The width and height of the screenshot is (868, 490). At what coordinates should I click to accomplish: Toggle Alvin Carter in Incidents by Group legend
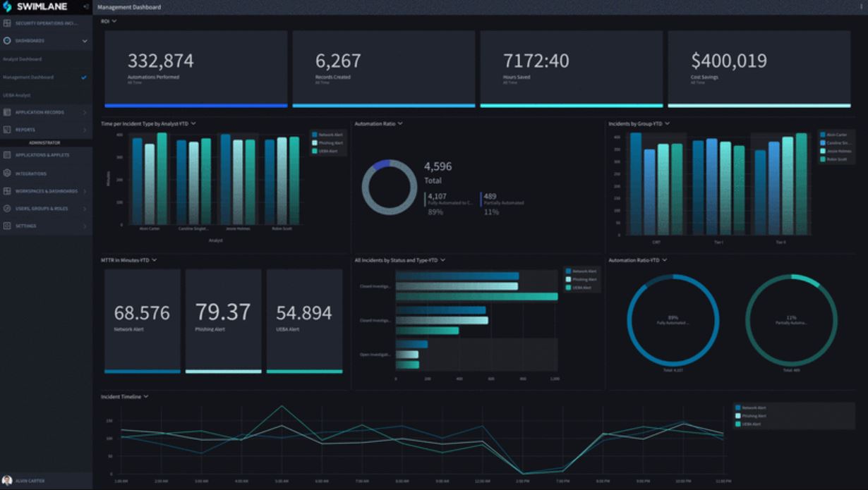[x=833, y=134]
